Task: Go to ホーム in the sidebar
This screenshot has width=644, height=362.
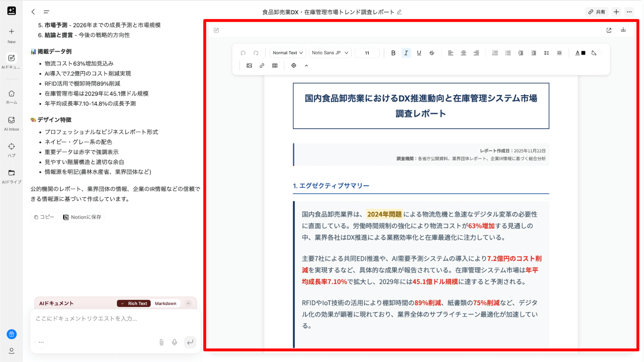Action: pyautogui.click(x=11, y=97)
